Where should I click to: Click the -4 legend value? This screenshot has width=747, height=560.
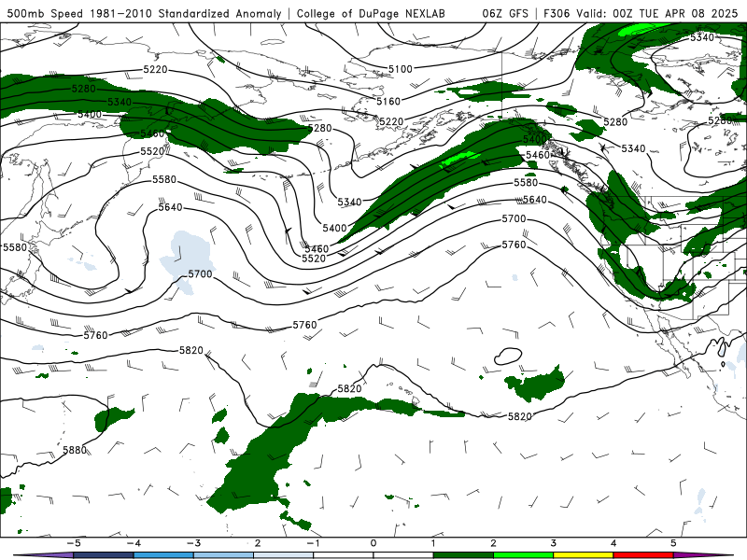[x=134, y=543]
